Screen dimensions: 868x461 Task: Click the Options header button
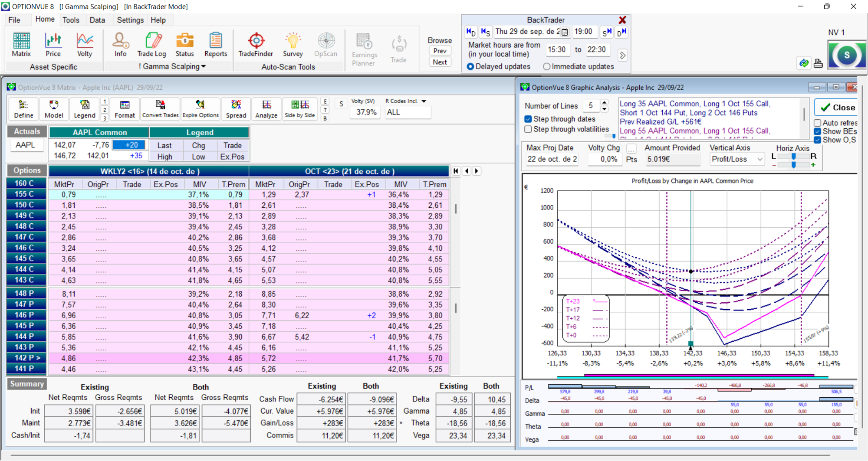(x=27, y=170)
